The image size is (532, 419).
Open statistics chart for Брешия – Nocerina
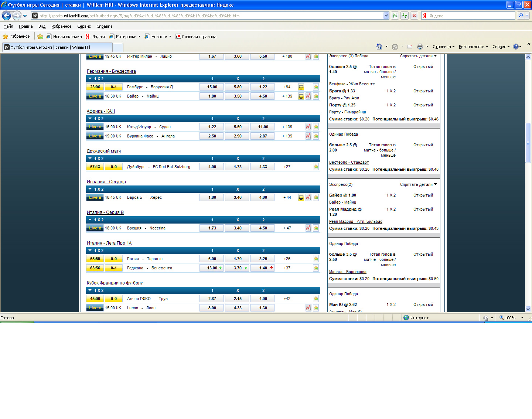[308, 228]
